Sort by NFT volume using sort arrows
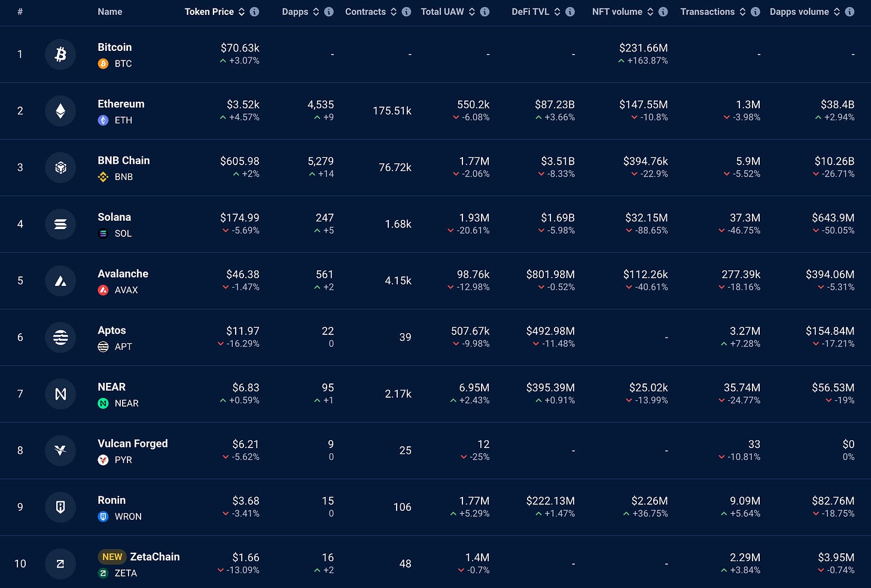 [650, 12]
